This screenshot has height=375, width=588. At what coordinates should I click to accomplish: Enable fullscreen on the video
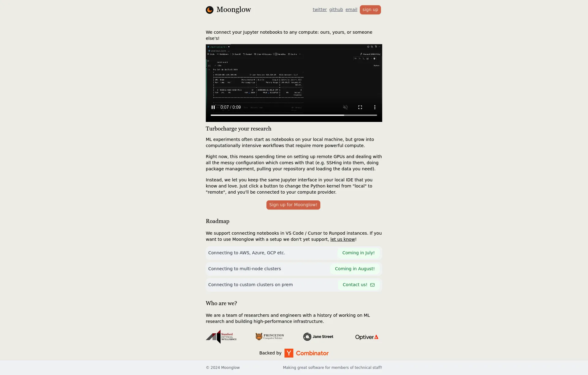(360, 107)
